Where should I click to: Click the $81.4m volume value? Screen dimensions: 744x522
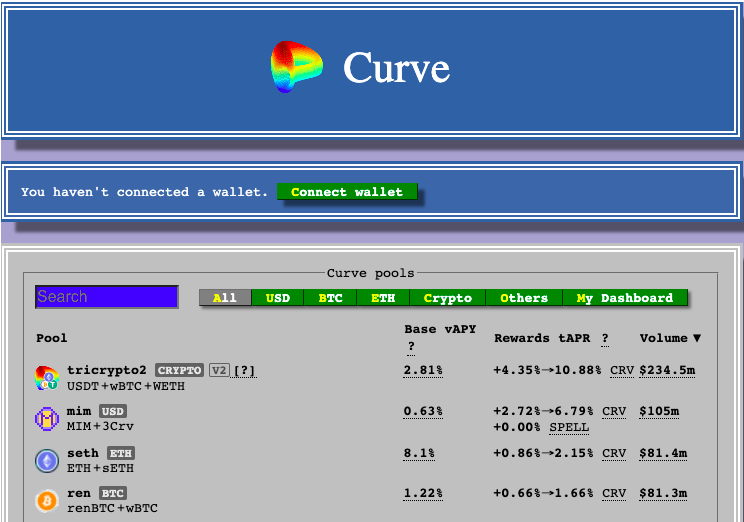point(663,453)
